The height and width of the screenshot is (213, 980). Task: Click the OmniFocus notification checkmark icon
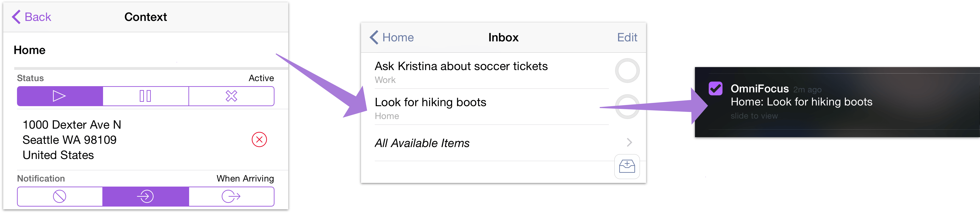(x=715, y=88)
